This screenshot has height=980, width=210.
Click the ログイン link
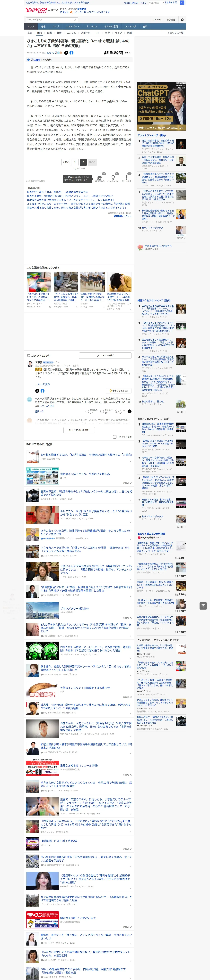[x=64, y=12]
